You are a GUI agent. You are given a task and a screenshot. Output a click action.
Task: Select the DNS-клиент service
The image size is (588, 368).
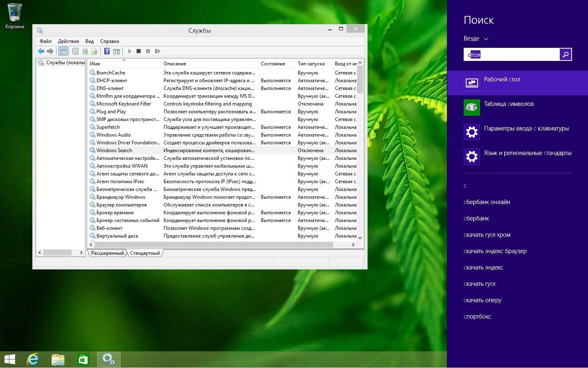(x=222, y=88)
